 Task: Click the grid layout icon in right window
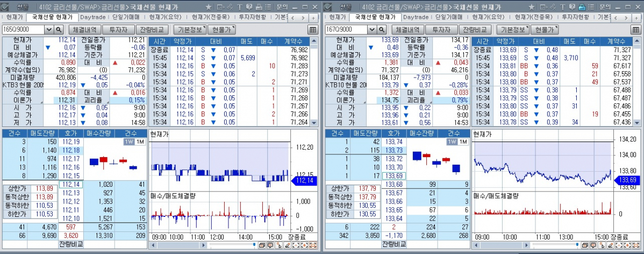(636, 30)
